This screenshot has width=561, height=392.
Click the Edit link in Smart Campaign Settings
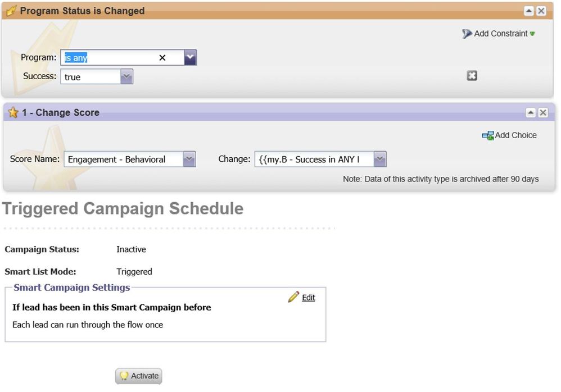coord(309,298)
